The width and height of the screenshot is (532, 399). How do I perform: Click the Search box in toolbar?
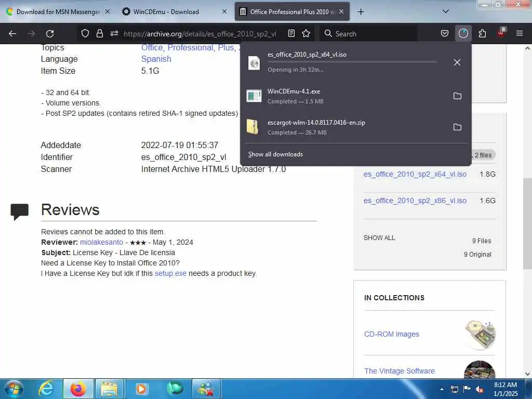368,34
